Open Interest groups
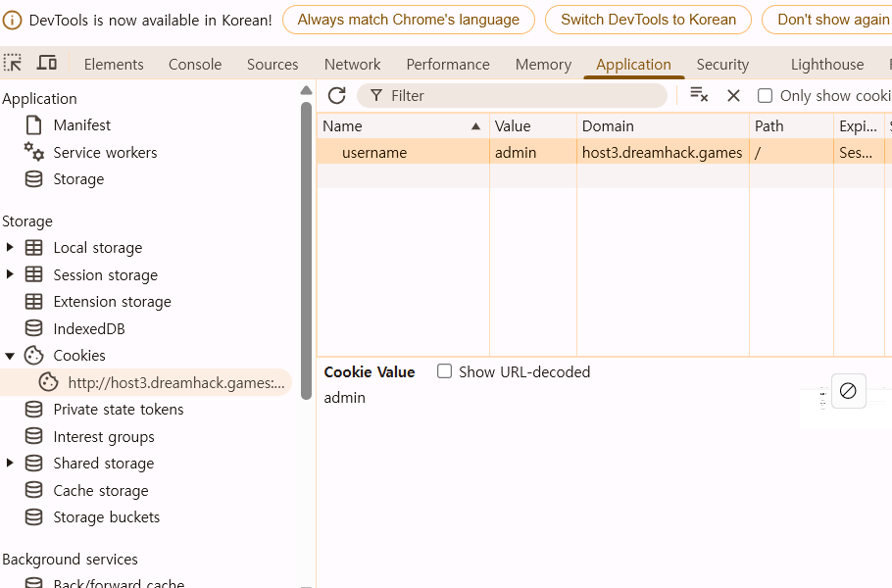 [x=104, y=437]
